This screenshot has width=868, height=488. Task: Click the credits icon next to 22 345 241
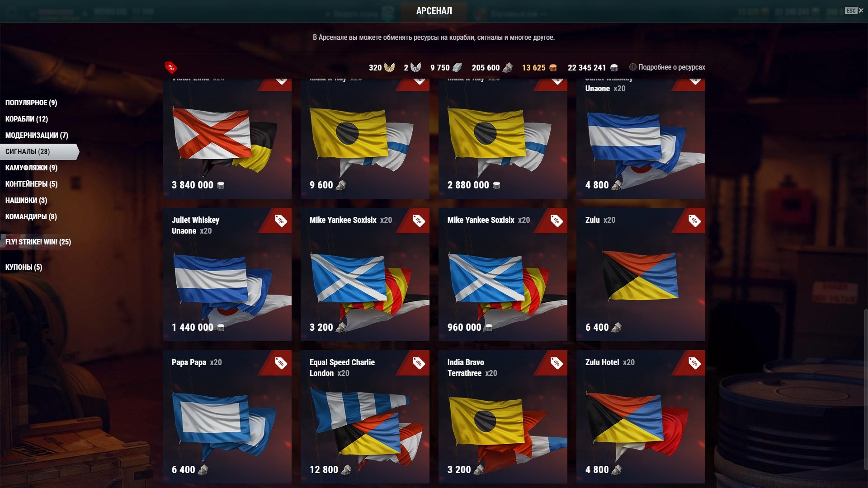pyautogui.click(x=614, y=68)
